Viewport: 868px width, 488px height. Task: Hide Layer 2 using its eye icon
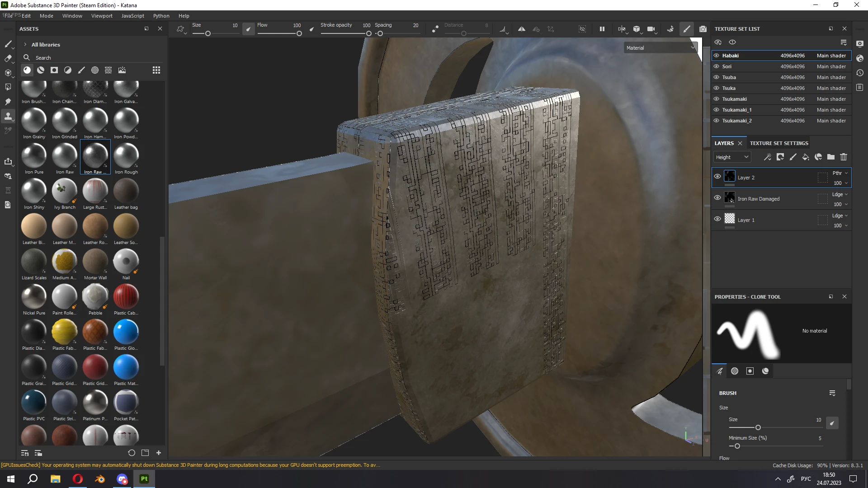click(717, 177)
